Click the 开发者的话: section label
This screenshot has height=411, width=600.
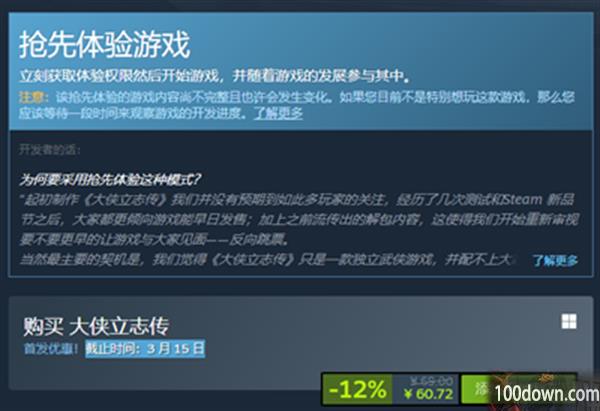pos(50,150)
